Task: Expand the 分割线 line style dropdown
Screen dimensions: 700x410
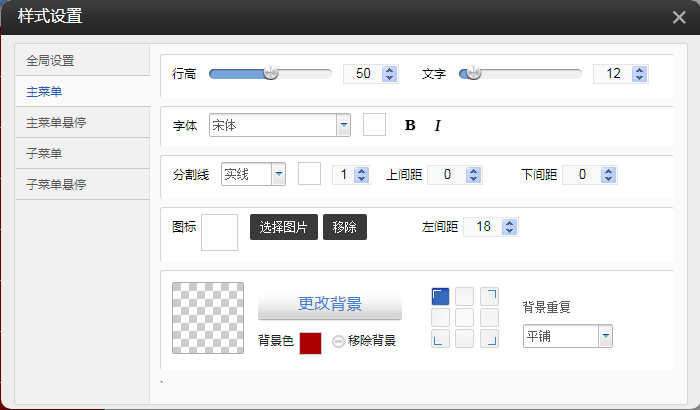Action: (278, 175)
